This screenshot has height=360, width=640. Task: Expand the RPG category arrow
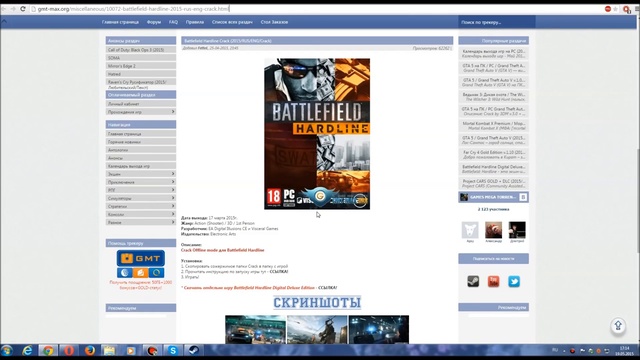173,190
